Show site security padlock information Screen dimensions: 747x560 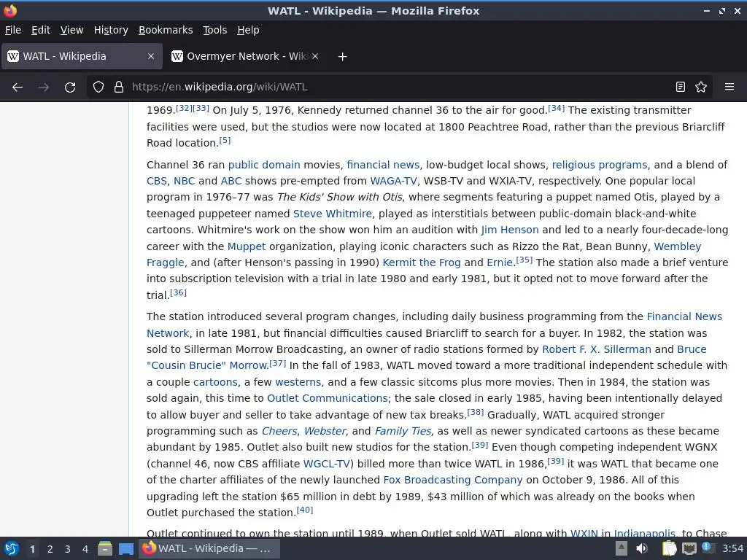pos(119,87)
